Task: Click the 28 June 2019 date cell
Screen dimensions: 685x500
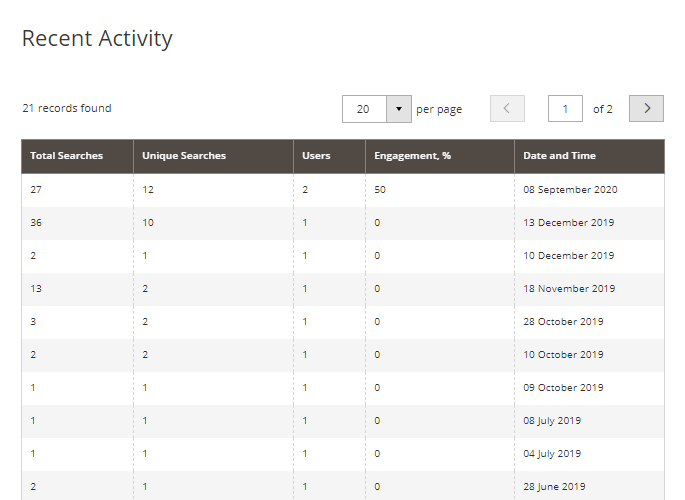Action: 554,487
